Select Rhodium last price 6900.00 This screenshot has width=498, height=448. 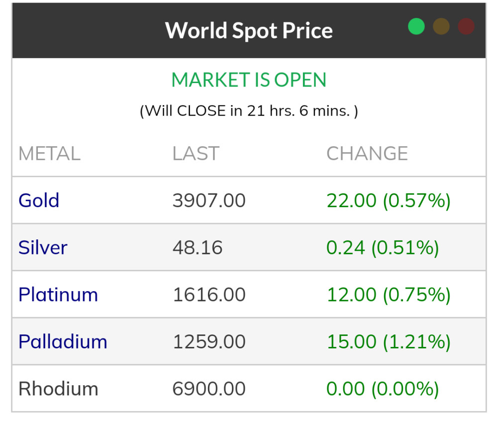(209, 389)
